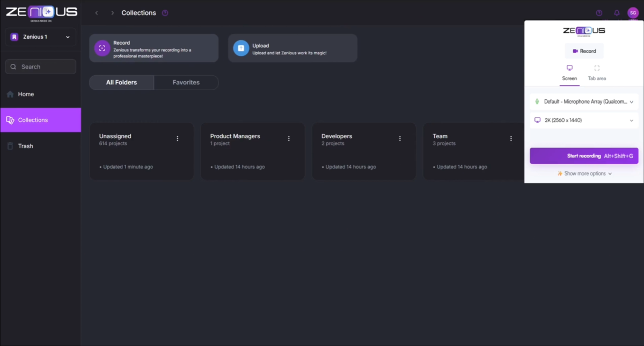Viewport: 644px width, 346px height.
Task: Click the top-bar help question icon
Action: (x=599, y=13)
